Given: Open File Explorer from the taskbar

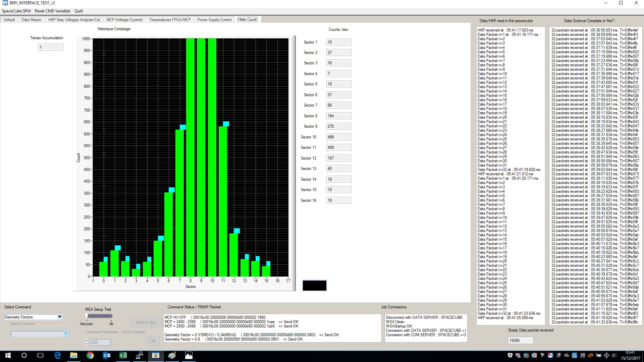Looking at the screenshot, I should [73, 355].
